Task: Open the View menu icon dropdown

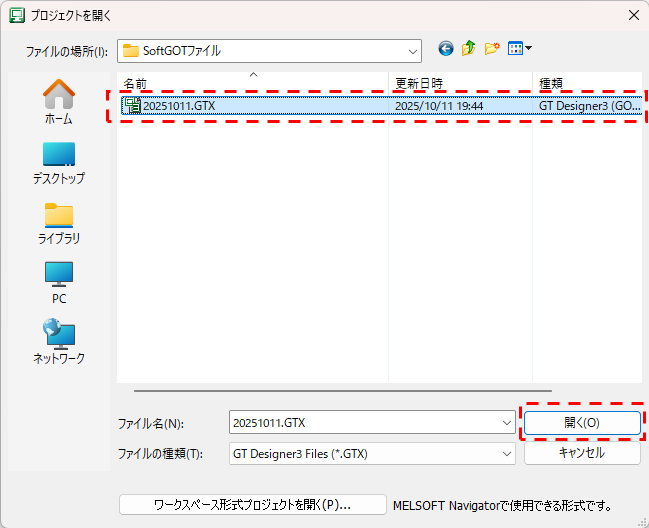Action: click(520, 49)
